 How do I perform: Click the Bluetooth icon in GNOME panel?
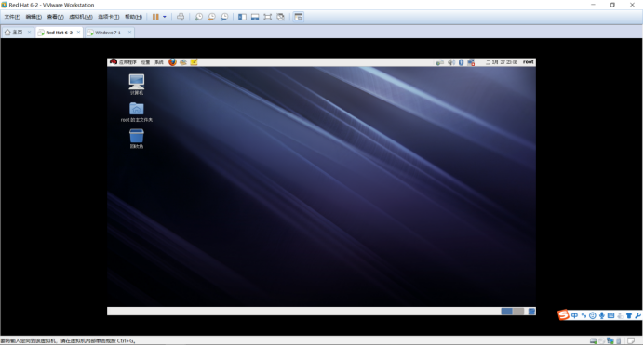click(x=462, y=62)
